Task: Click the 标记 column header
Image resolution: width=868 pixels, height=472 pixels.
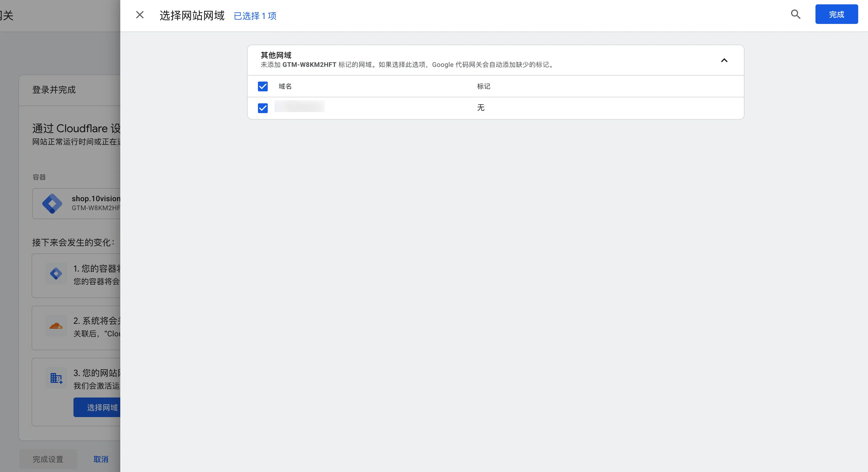Action: (x=484, y=86)
